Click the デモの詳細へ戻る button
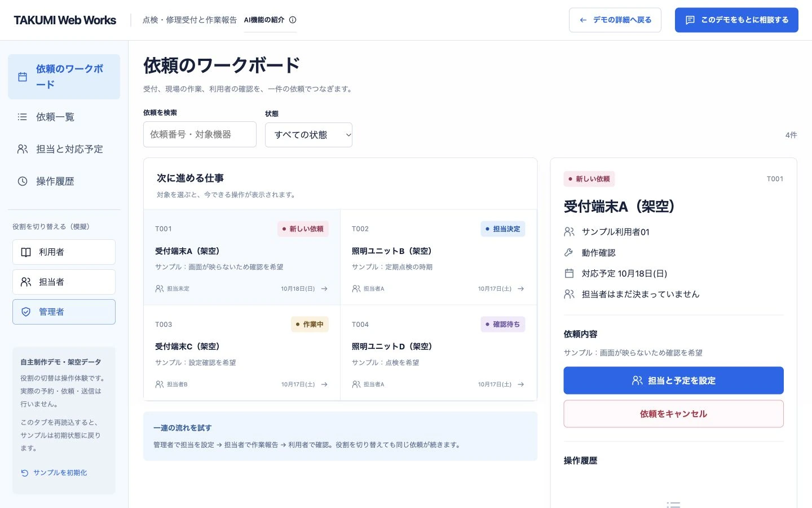The height and width of the screenshot is (508, 812). pos(615,20)
